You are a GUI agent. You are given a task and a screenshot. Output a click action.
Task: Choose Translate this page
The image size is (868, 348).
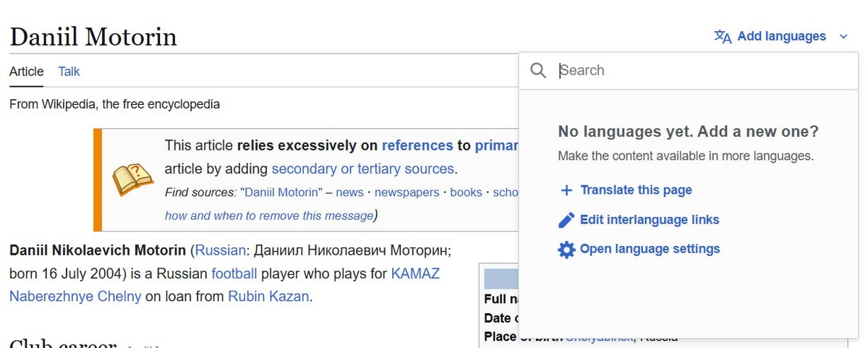(636, 190)
